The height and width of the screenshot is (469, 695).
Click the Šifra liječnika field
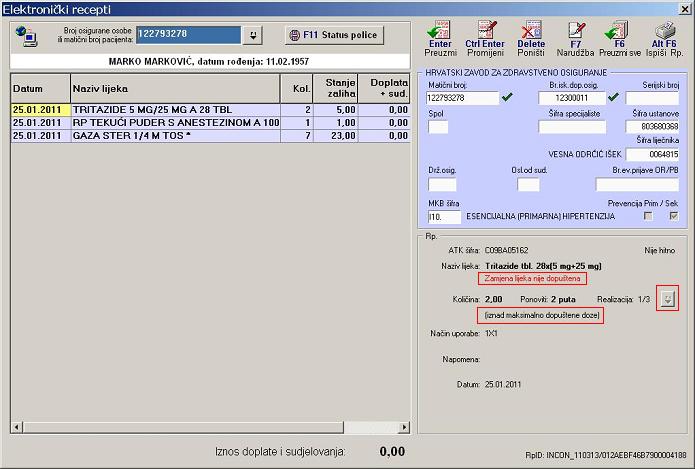(652, 154)
